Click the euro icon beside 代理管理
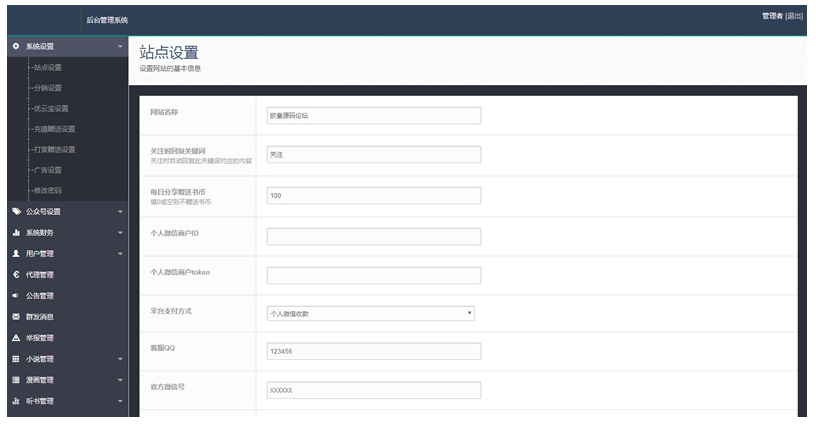Viewport: 816px width, 427px height. 16,275
